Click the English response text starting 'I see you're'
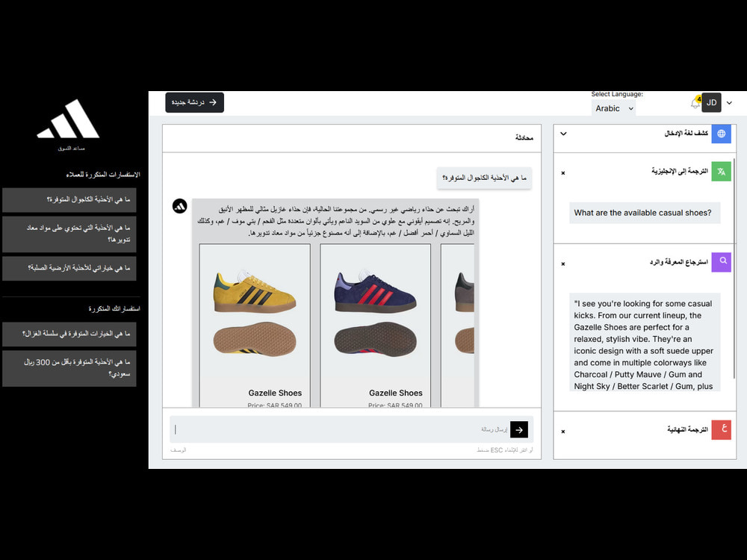Image resolution: width=747 pixels, height=560 pixels. pyautogui.click(x=645, y=345)
